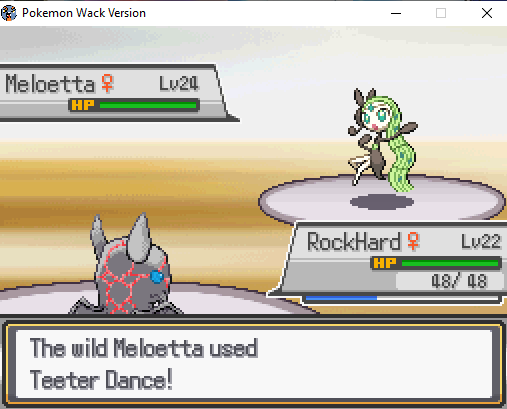
Task: Click the "Pokemon Wack Version" window title
Action: click(84, 13)
